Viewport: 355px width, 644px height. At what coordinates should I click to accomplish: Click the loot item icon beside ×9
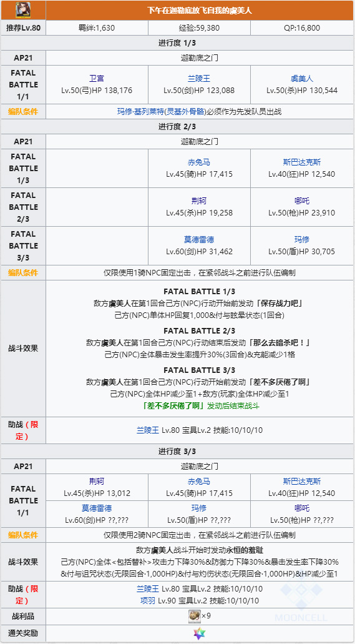(195, 616)
